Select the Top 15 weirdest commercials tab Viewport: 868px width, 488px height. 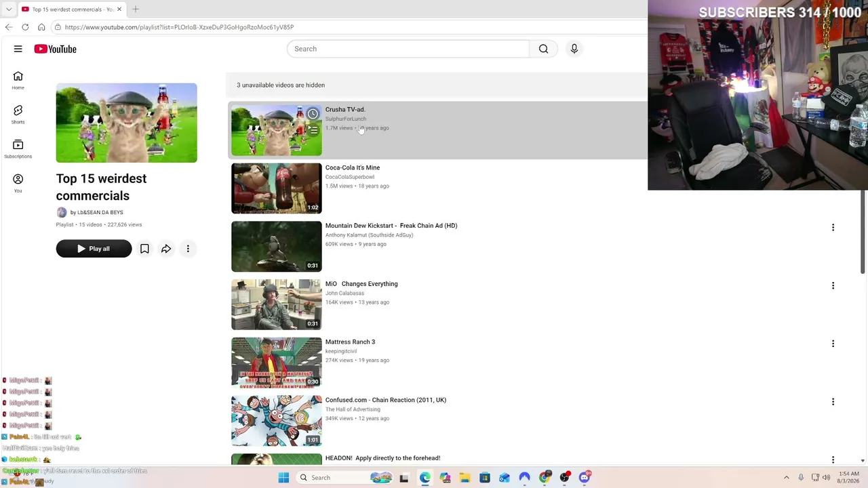[71, 9]
